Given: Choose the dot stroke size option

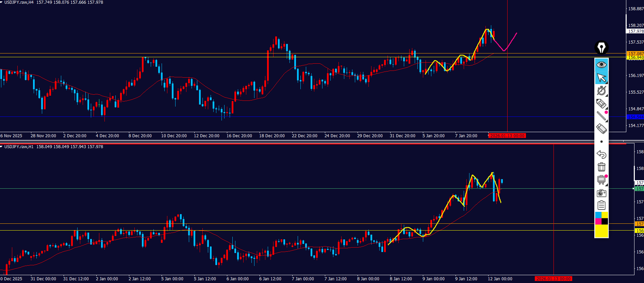Looking at the screenshot, I should point(601,142).
